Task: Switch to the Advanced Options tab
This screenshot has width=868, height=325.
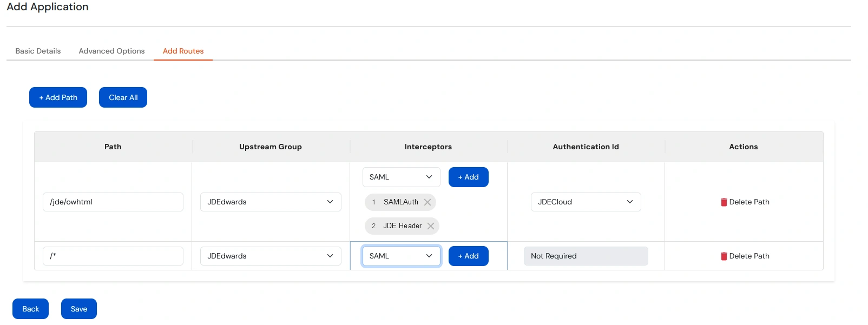Action: 111,51
